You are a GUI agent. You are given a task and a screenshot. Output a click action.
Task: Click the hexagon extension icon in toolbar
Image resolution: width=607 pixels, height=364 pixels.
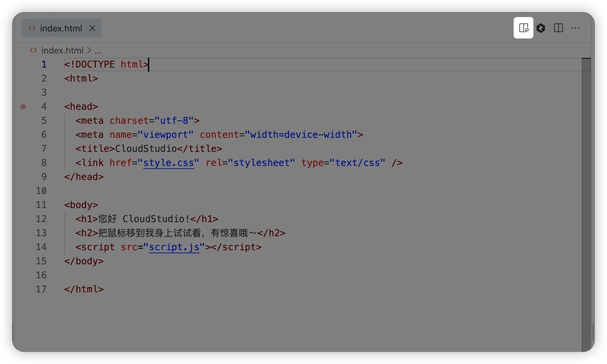[x=541, y=28]
